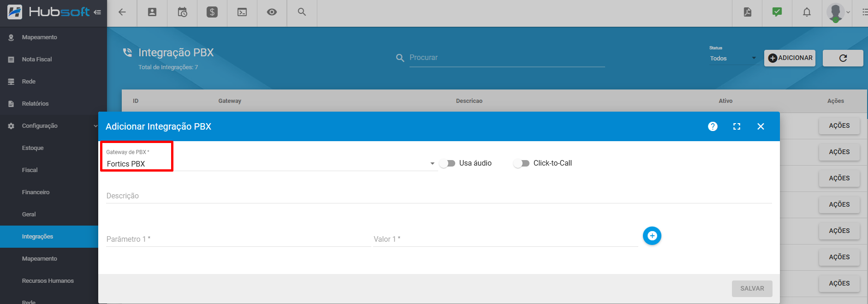Click the ID column header

136,101
